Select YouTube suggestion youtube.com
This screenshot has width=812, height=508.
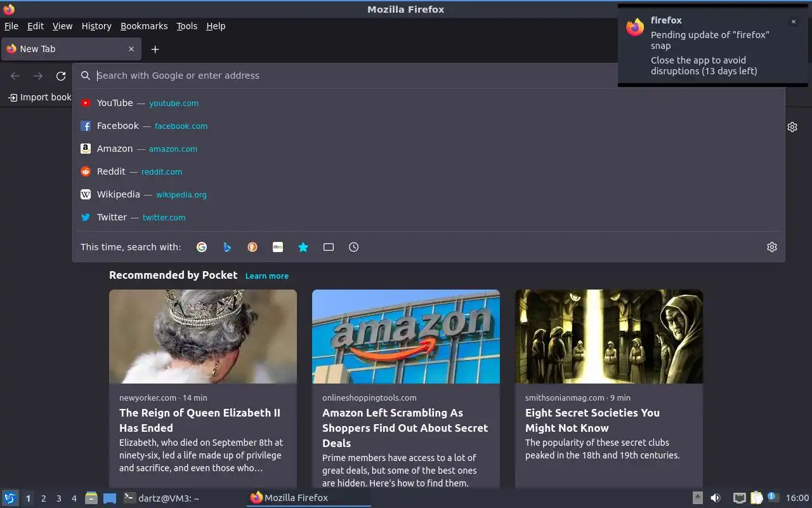(429, 103)
